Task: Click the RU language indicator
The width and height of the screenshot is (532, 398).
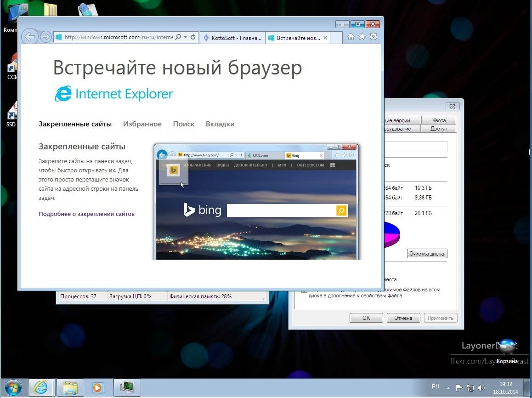Action: pos(436,387)
